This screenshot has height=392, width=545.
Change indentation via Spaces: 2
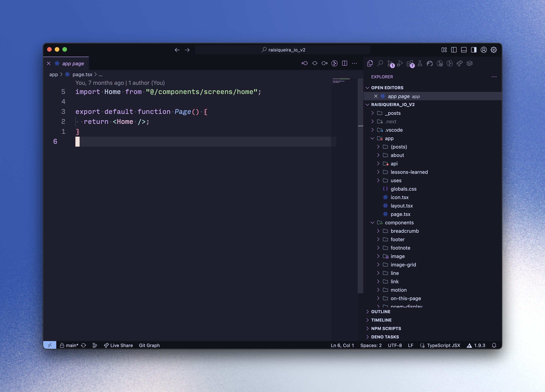coord(371,345)
